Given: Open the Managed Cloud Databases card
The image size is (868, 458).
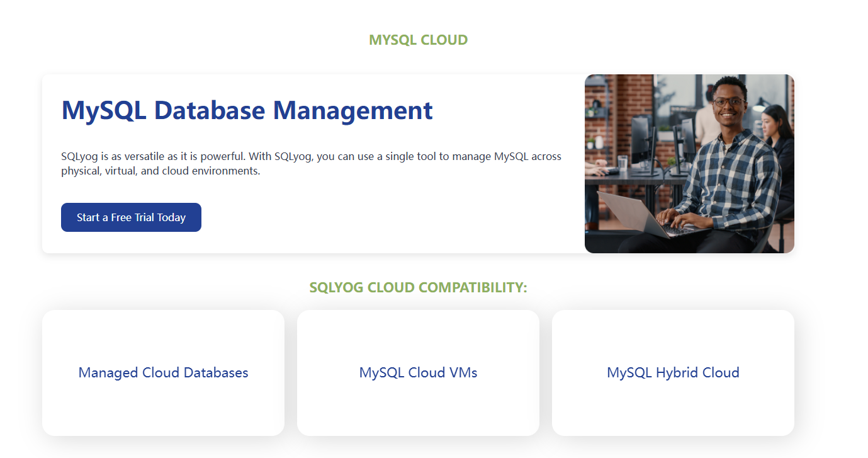Looking at the screenshot, I should point(163,372).
